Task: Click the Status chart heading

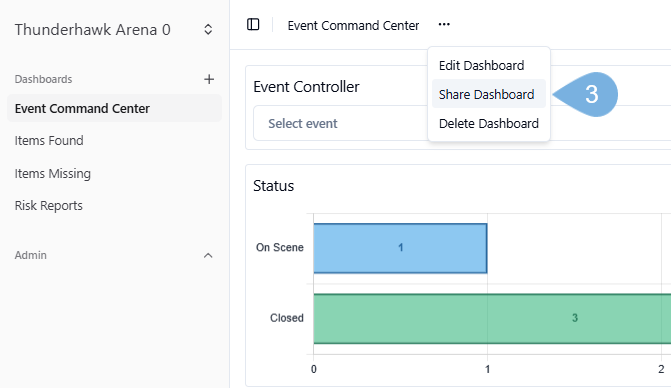Action: point(273,186)
